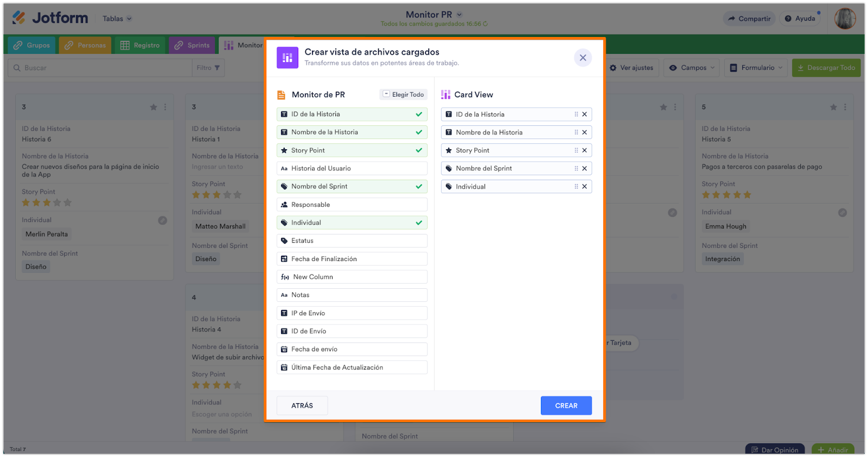This screenshot has width=868, height=457.
Task: Enable the Fecha de Finalización field
Action: [352, 259]
